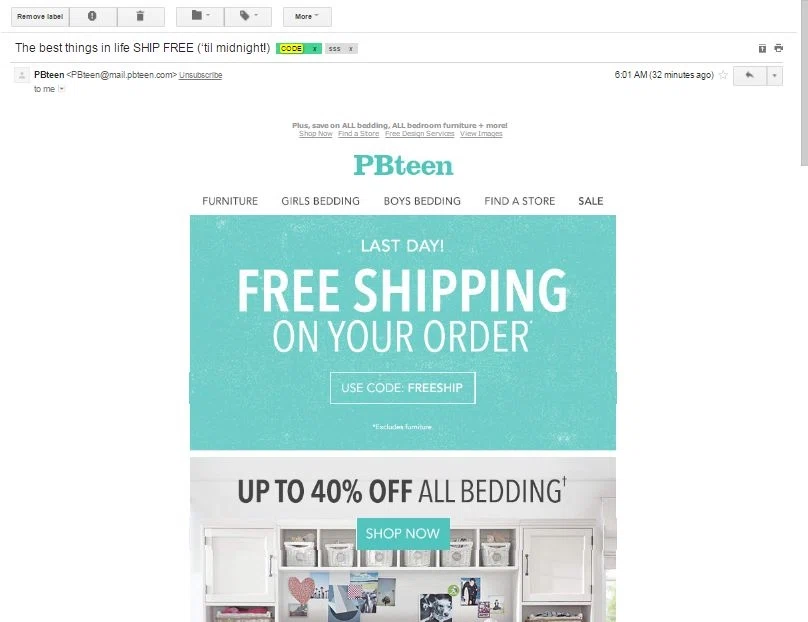
Task: Open email in new window icon
Action: click(762, 48)
